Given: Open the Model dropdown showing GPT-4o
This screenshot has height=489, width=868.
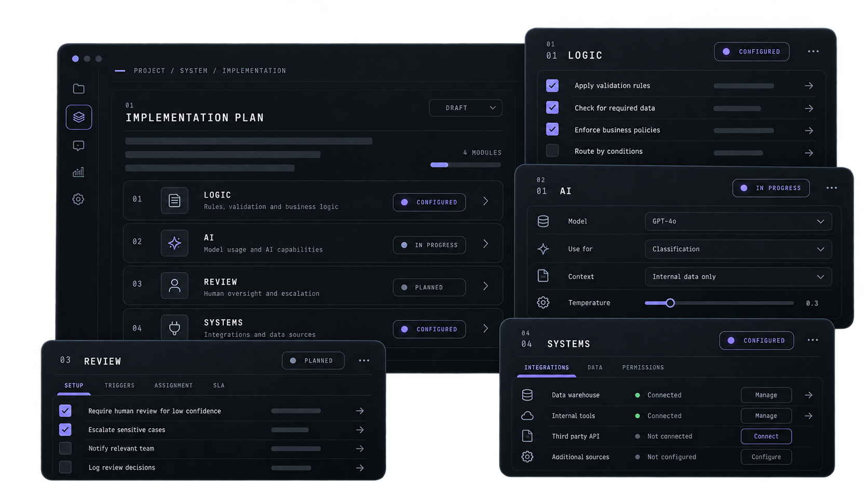Looking at the screenshot, I should click(738, 221).
